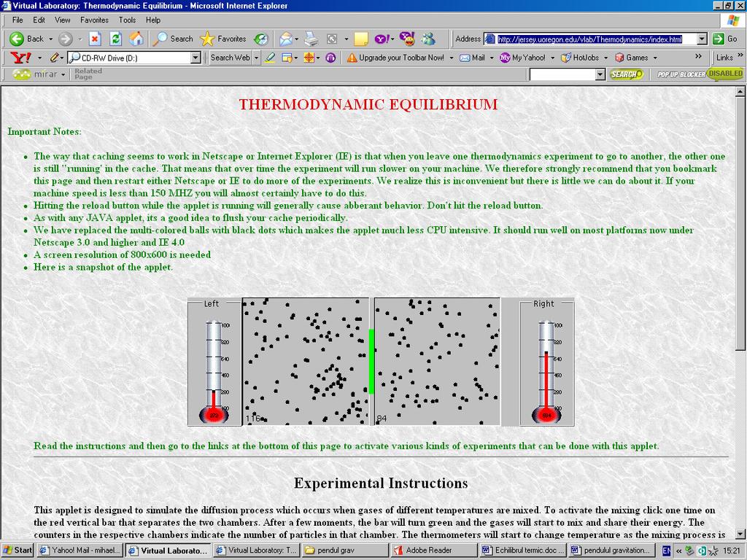The width and height of the screenshot is (747, 560).
Task: Refresh the page using the green arrows icon
Action: coord(116,39)
